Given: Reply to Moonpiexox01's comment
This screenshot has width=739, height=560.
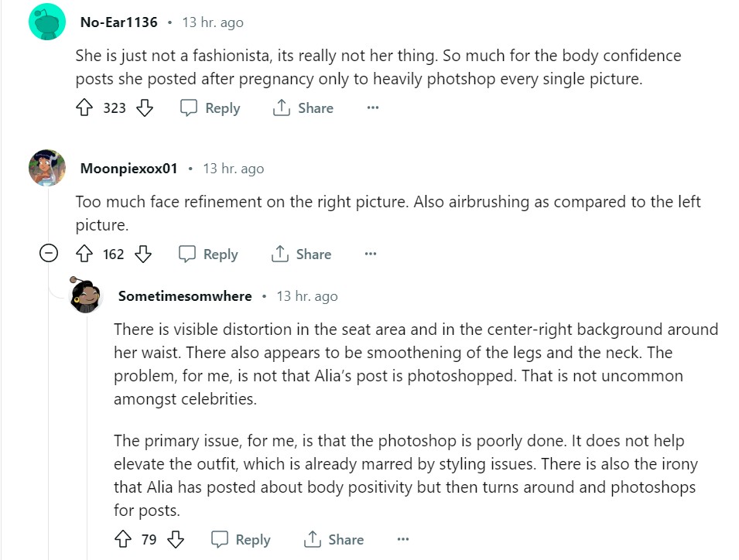Looking at the screenshot, I should (209, 254).
